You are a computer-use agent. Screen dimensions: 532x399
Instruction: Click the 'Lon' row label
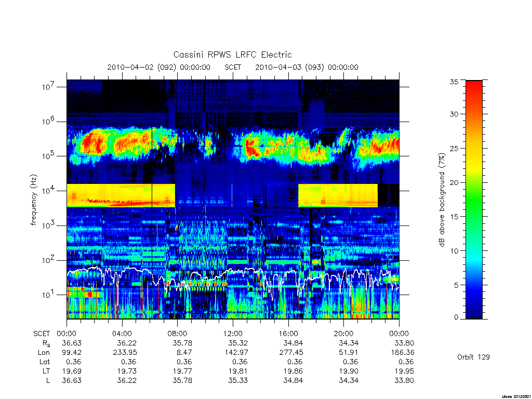(44, 353)
